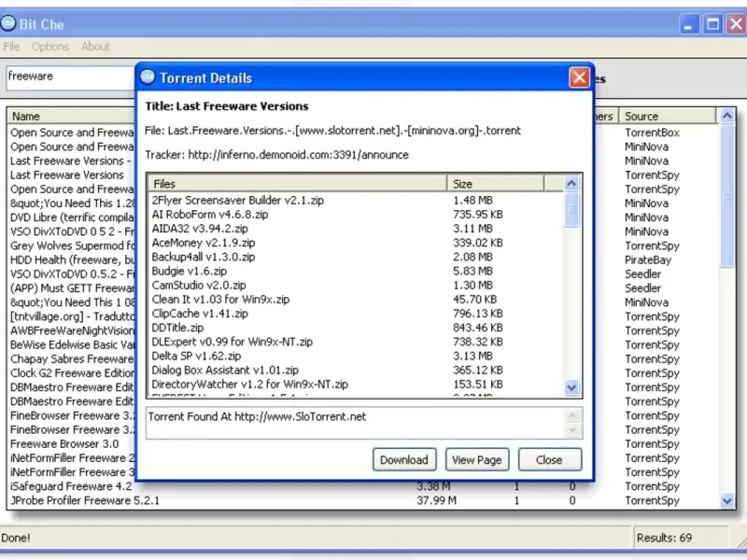Image resolution: width=747 pixels, height=560 pixels.
Task: Select Clean It v1.03 for Win9x.zip
Action: pos(220,300)
